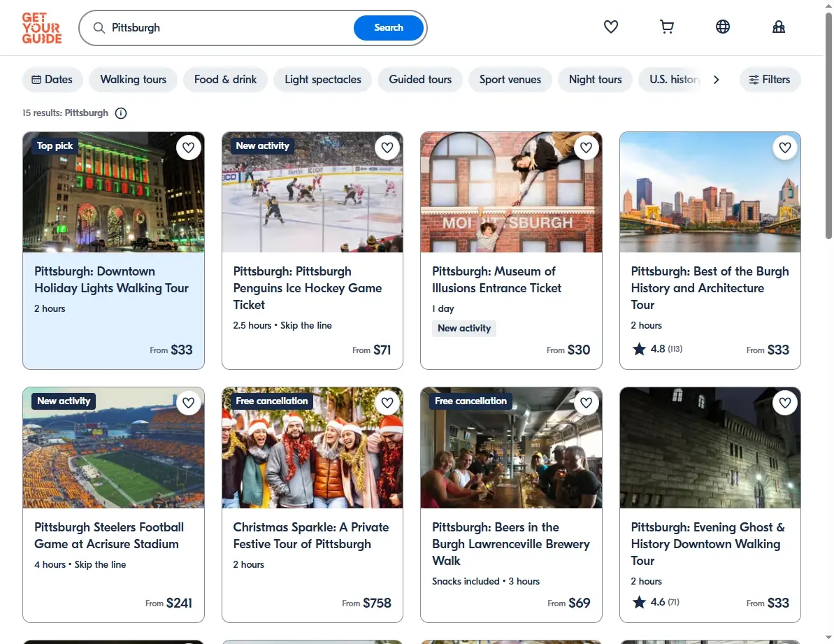Viewport: 834px width, 644px height.
Task: Click Free cancellation badge on Christmas Sparkle
Action: 272,401
